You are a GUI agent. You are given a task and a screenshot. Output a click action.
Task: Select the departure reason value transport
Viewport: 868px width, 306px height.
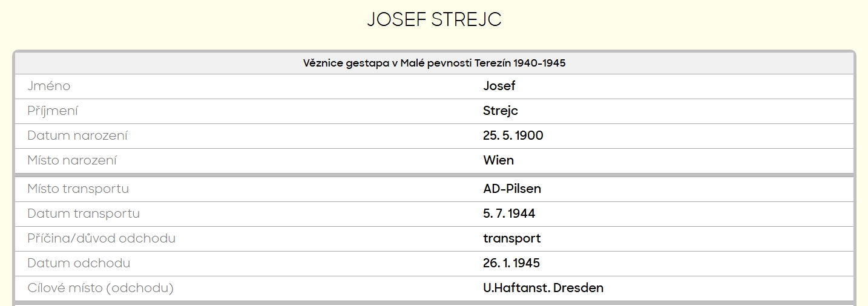[511, 238]
